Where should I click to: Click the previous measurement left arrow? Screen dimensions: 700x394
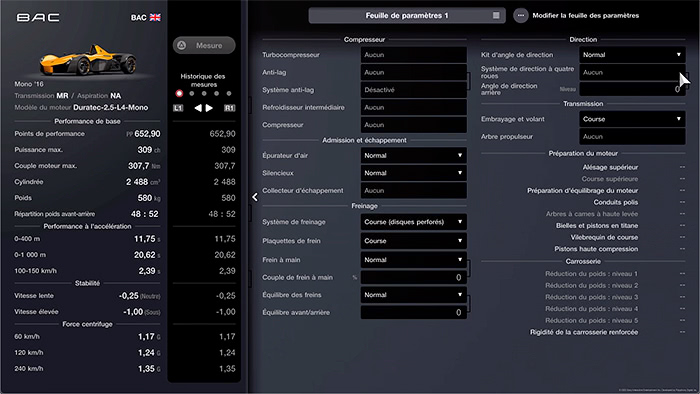pos(198,108)
